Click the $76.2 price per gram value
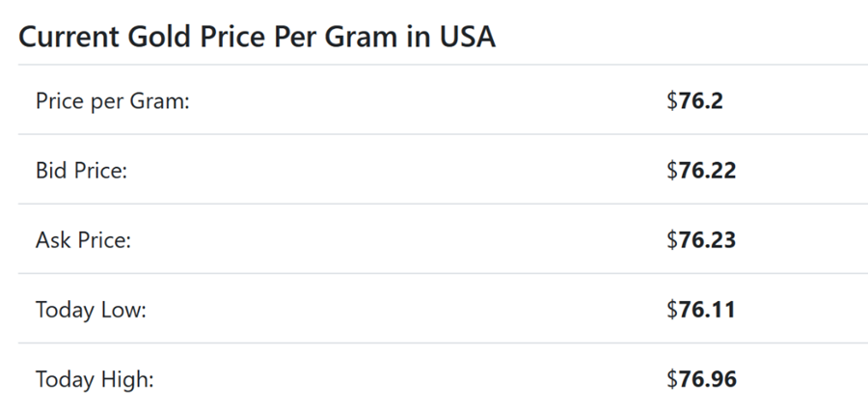Viewport: 868px width, 411px height. 694,100
